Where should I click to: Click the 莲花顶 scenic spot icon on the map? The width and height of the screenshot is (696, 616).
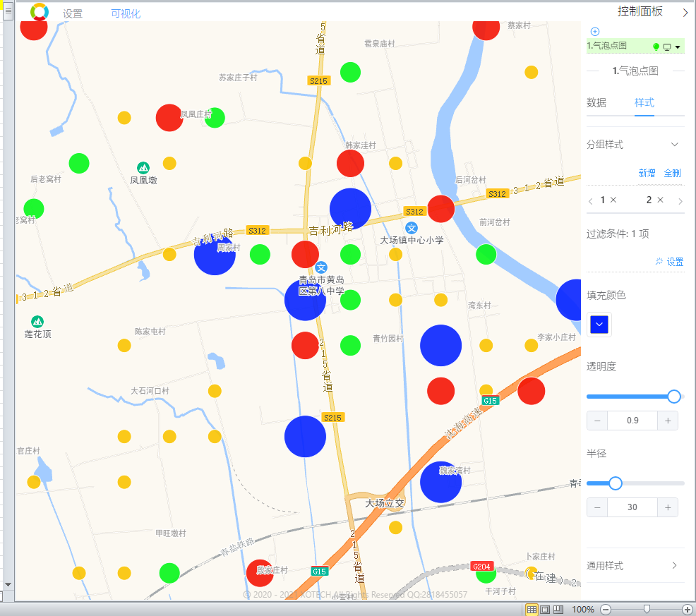point(37,321)
